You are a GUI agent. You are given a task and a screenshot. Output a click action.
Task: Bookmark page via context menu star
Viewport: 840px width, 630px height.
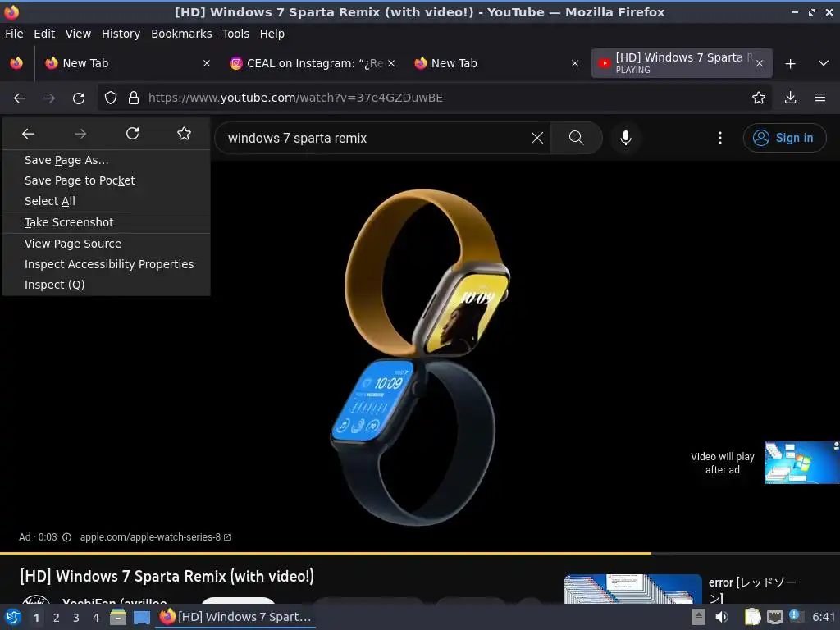pos(184,134)
